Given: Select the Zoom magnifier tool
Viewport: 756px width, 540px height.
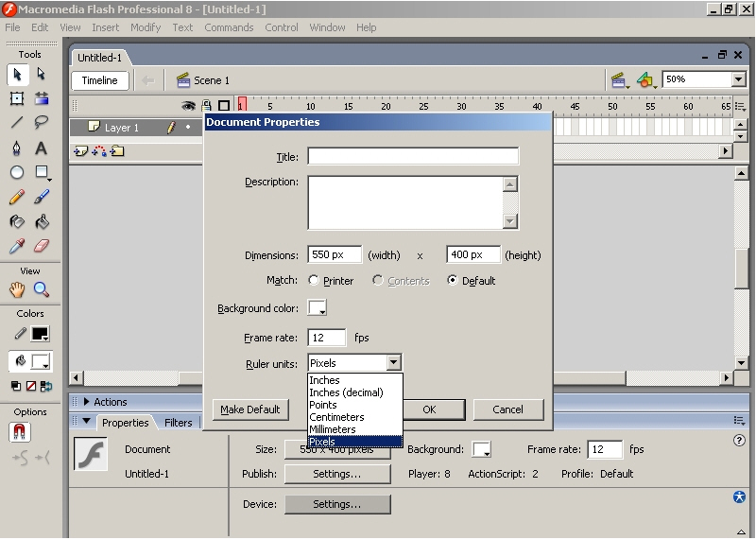Looking at the screenshot, I should pos(42,290).
